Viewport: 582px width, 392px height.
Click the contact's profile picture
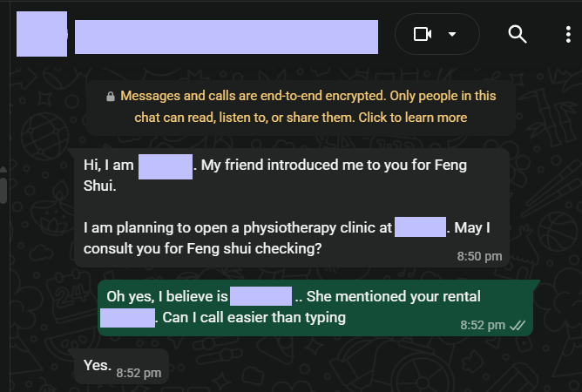[x=42, y=34]
